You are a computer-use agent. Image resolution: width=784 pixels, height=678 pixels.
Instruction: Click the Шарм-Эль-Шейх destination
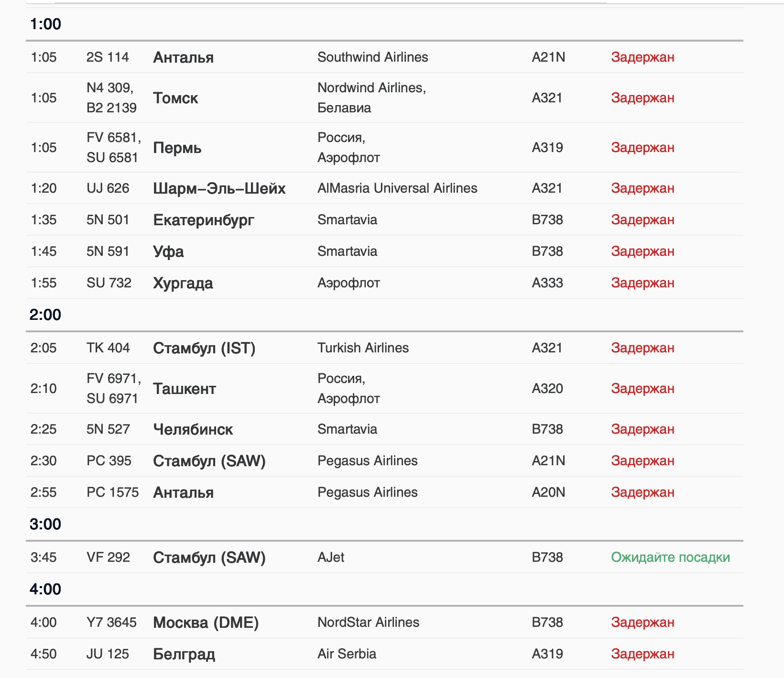219,188
